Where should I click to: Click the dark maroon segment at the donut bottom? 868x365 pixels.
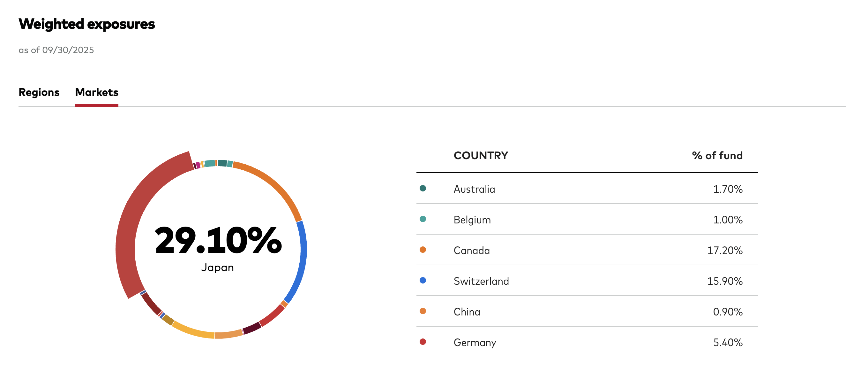[252, 328]
